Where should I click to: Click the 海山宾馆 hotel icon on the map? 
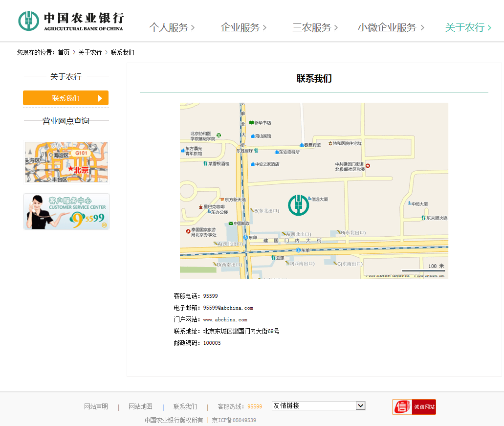tap(253, 136)
